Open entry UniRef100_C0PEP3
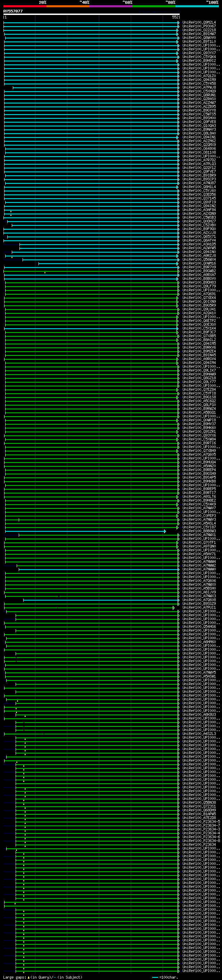 199,516
